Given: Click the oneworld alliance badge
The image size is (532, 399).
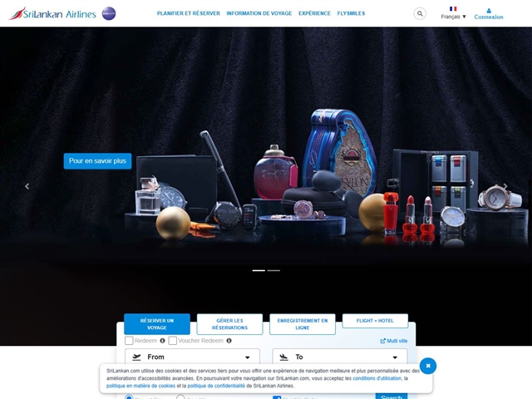Looking at the screenshot, I should (x=109, y=13).
